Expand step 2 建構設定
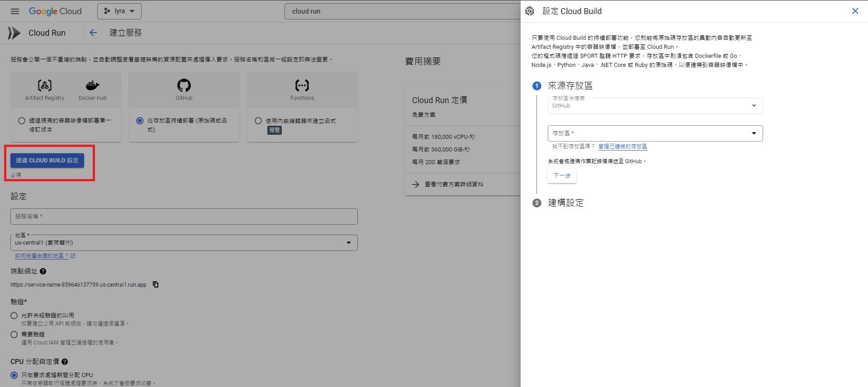 (565, 203)
